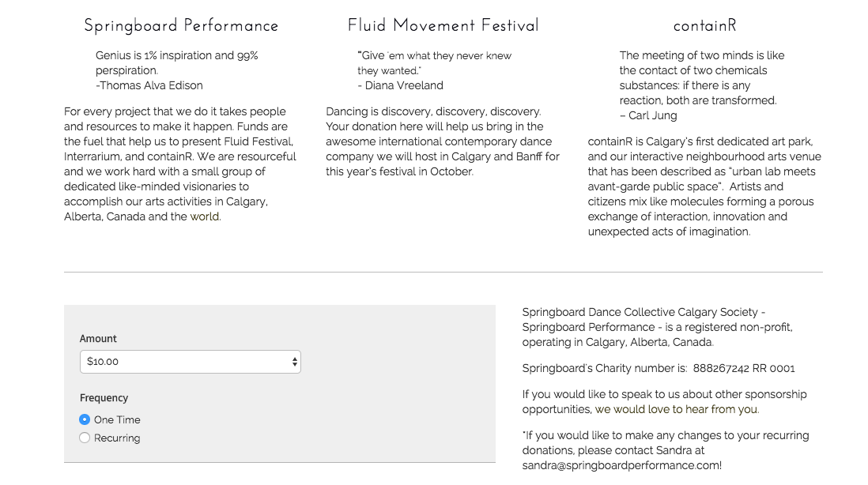The image size is (868, 485).
Task: Follow the 'world' link in Springboard paragraph
Action: 205,216
